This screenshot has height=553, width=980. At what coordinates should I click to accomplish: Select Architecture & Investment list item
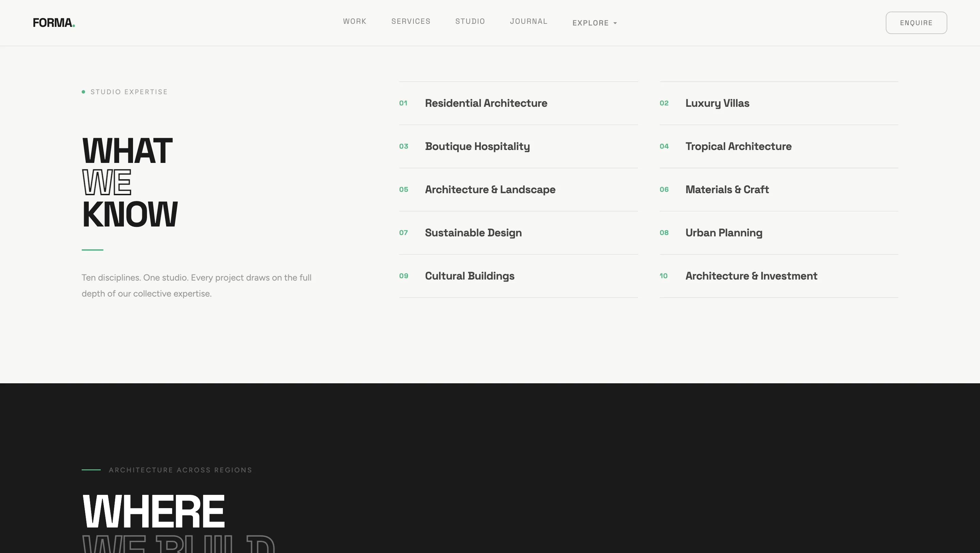point(751,276)
